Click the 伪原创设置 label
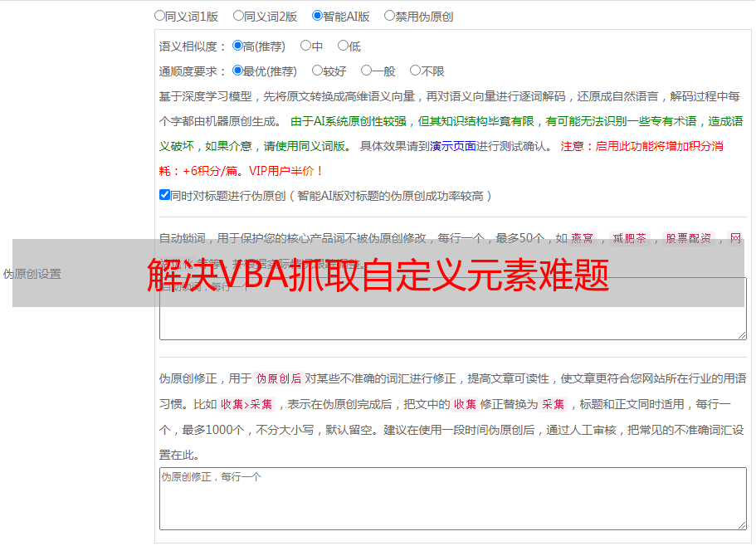 pos(32,274)
